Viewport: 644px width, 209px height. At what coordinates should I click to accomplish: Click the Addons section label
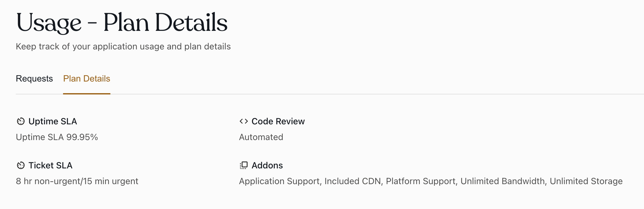click(267, 165)
